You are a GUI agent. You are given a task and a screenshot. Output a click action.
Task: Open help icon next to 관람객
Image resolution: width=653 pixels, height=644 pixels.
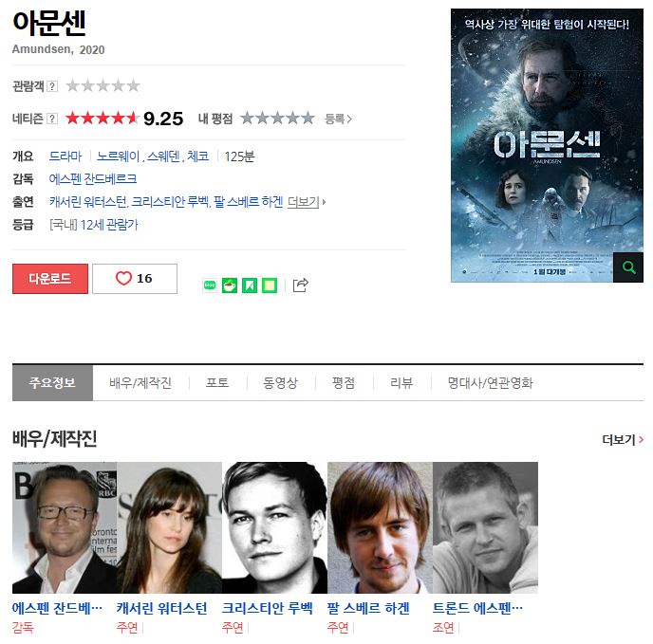tap(52, 86)
